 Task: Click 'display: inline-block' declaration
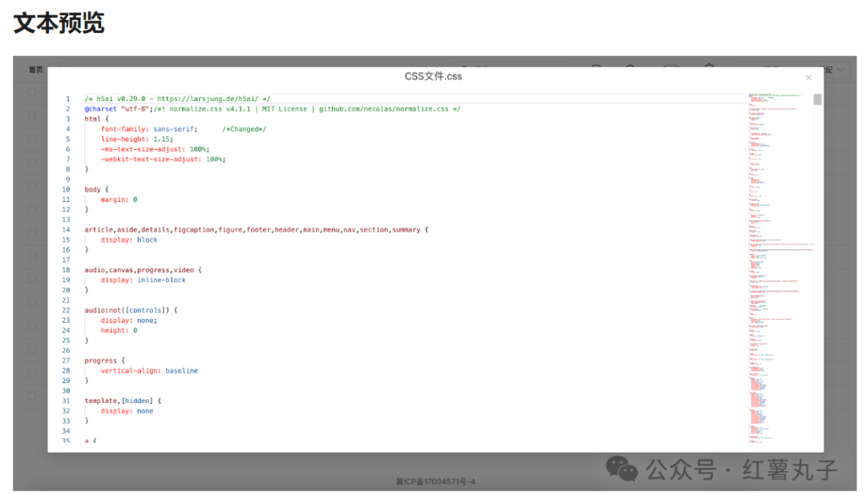143,280
